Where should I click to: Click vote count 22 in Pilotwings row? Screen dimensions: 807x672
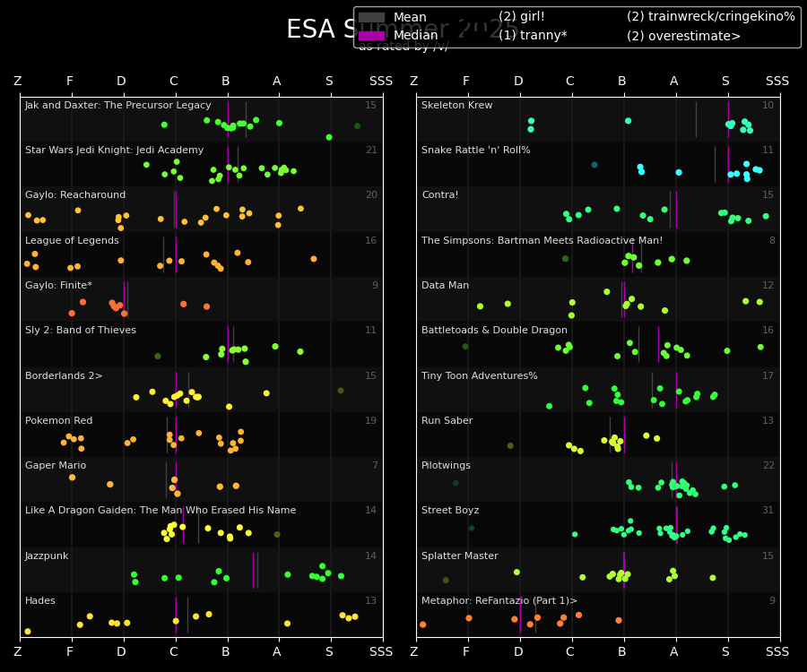click(768, 465)
